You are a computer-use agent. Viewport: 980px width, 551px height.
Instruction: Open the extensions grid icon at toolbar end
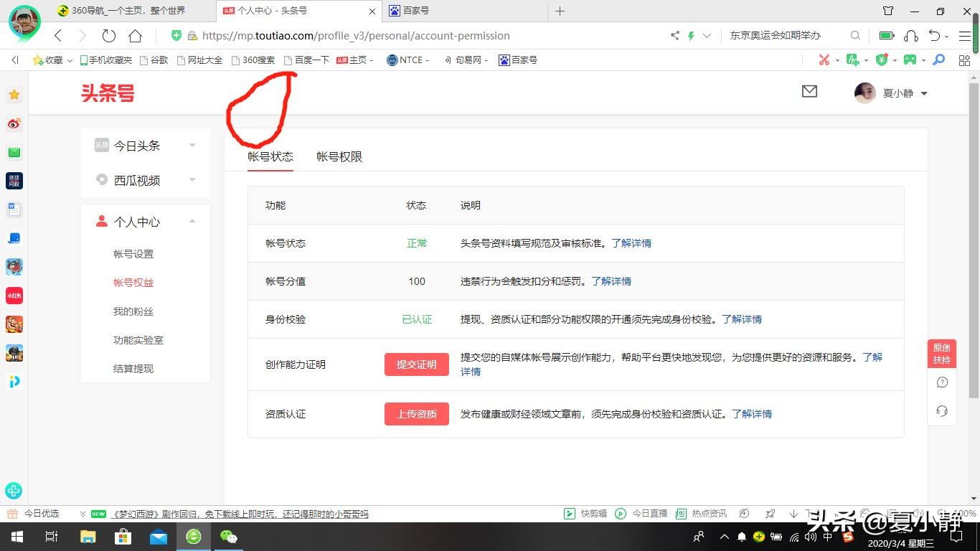964,60
